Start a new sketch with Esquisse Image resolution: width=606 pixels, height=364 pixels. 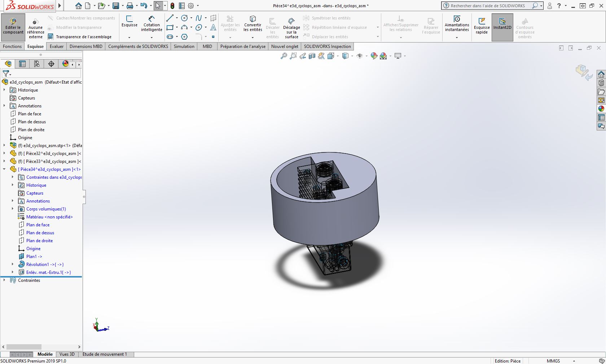tap(129, 21)
